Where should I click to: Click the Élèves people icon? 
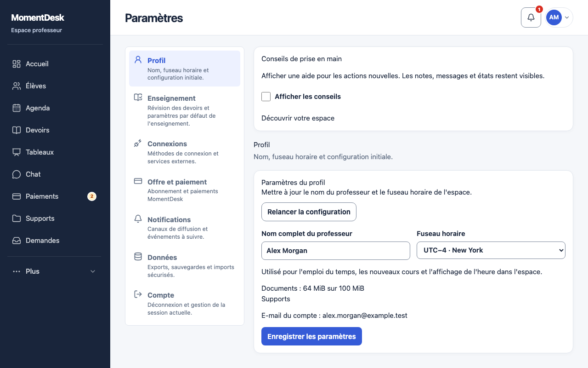17,86
